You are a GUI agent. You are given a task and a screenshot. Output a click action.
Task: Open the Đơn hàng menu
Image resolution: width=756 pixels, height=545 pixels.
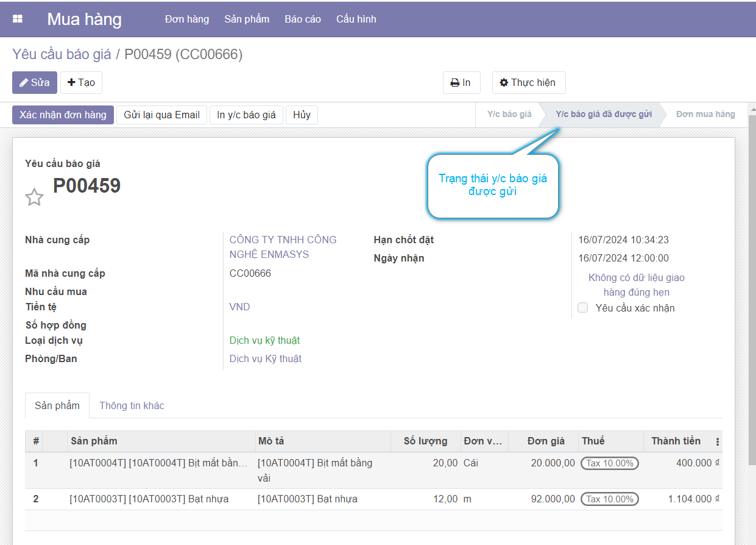(x=186, y=19)
